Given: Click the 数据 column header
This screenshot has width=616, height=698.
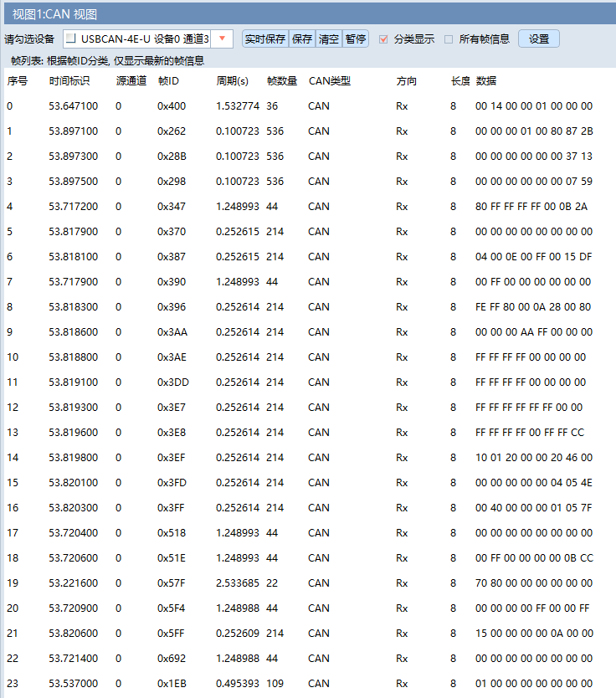Looking at the screenshot, I should (x=486, y=80).
